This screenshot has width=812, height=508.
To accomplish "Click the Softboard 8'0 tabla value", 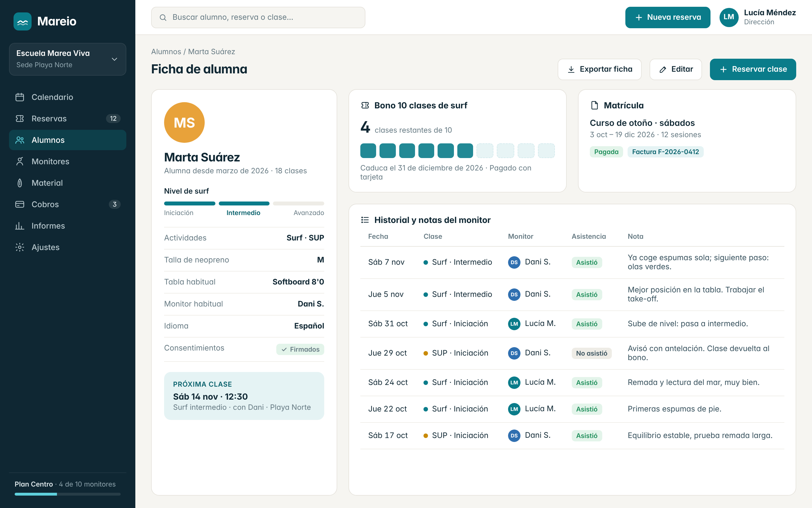I will click(x=298, y=282).
